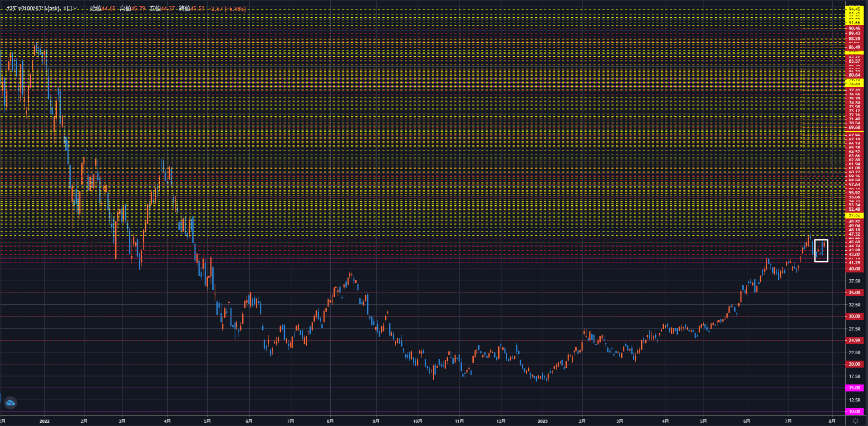
Task: Click the 12月 label on time axis
Action: coord(501,421)
